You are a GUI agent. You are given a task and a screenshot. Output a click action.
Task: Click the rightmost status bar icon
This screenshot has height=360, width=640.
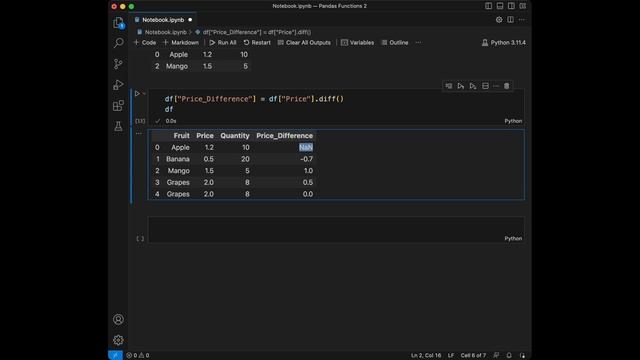tap(522, 356)
